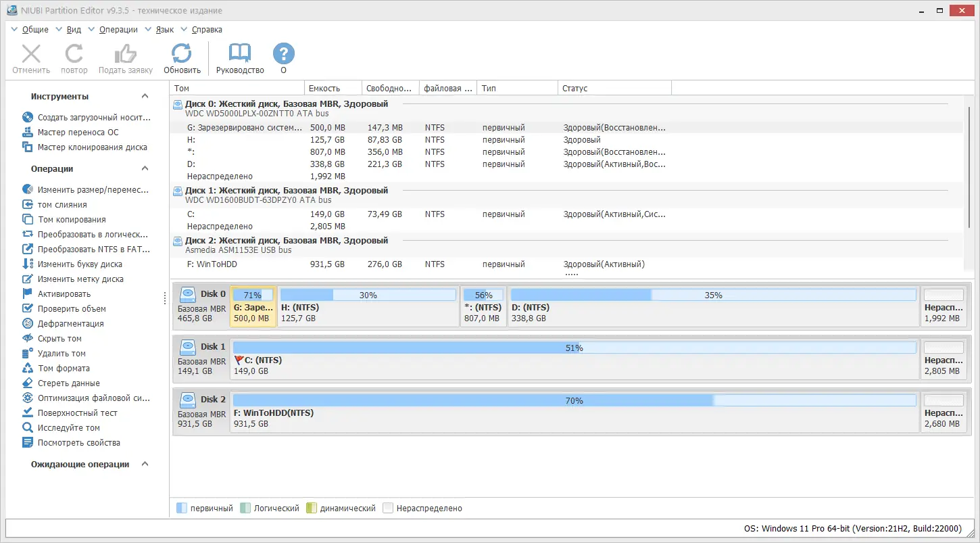Select Стереть данные operation
Screen dimensions: 980x543
61,383
